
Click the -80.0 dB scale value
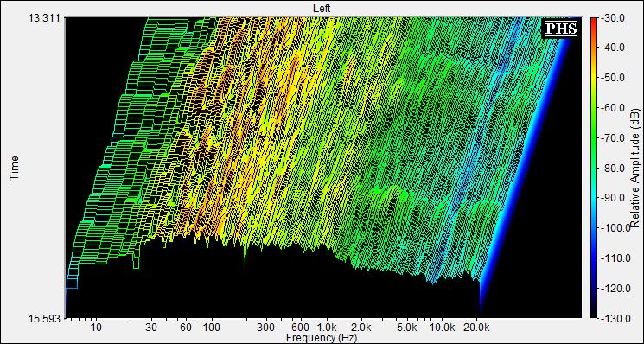[x=613, y=168]
